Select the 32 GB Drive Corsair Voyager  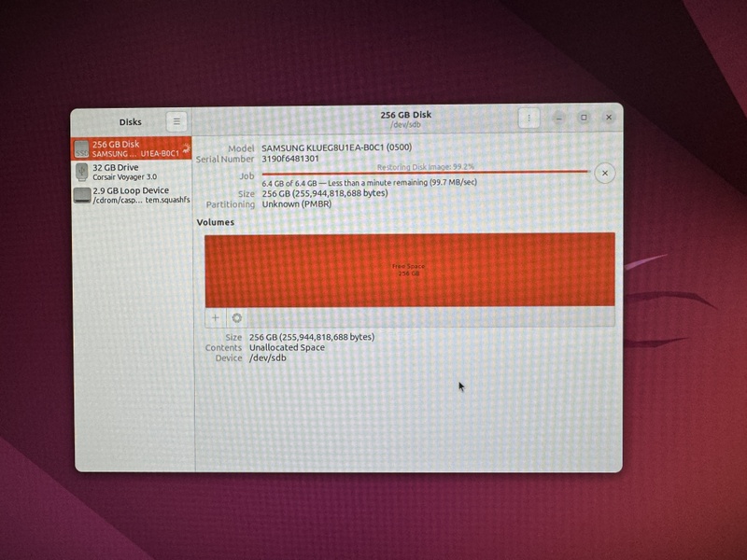(132, 172)
